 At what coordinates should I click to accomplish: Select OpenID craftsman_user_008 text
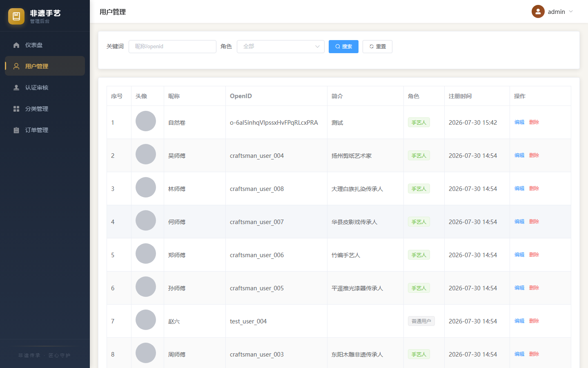click(257, 189)
